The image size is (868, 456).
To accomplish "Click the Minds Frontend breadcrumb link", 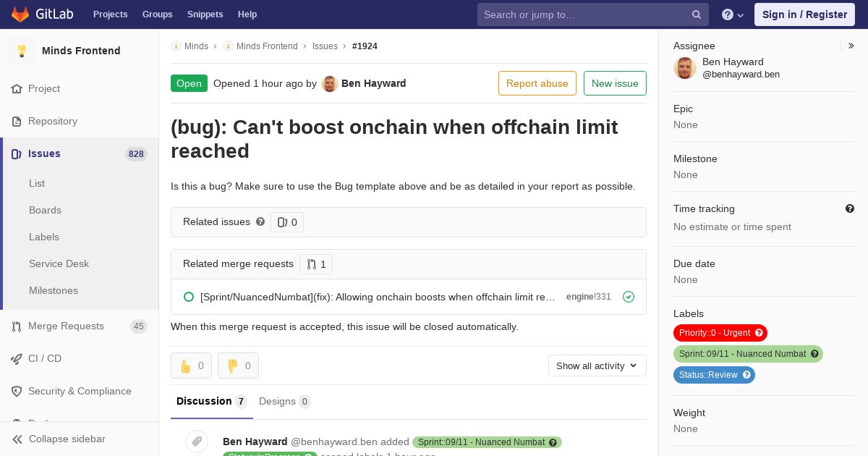I will pos(267,46).
